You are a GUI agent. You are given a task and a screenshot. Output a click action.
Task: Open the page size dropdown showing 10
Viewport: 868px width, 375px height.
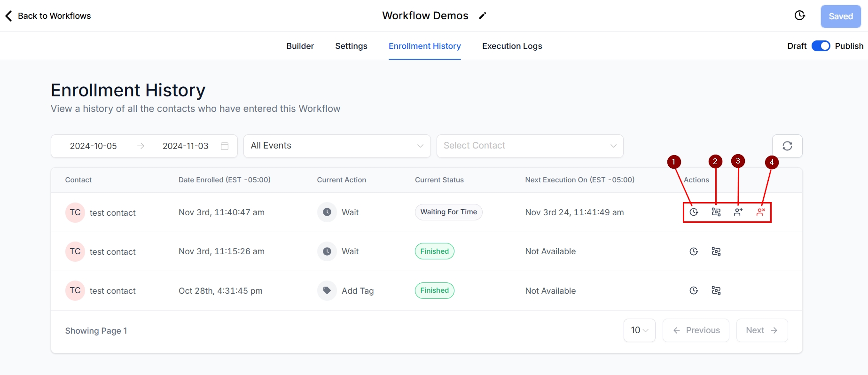639,330
